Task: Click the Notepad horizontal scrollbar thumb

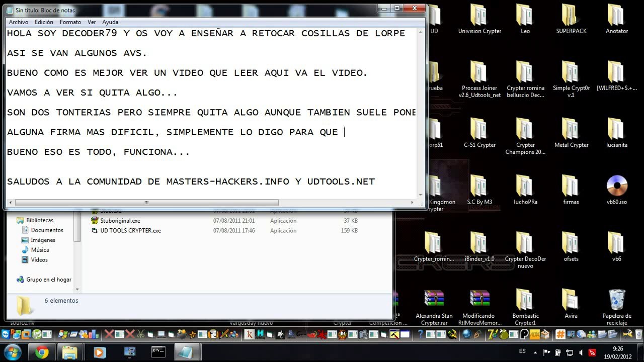Action: (146, 203)
